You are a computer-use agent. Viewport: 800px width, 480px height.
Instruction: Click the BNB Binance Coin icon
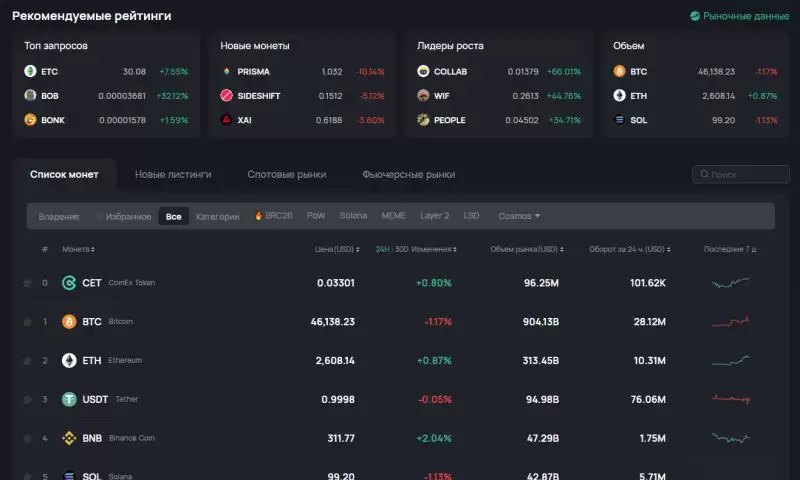click(x=69, y=438)
